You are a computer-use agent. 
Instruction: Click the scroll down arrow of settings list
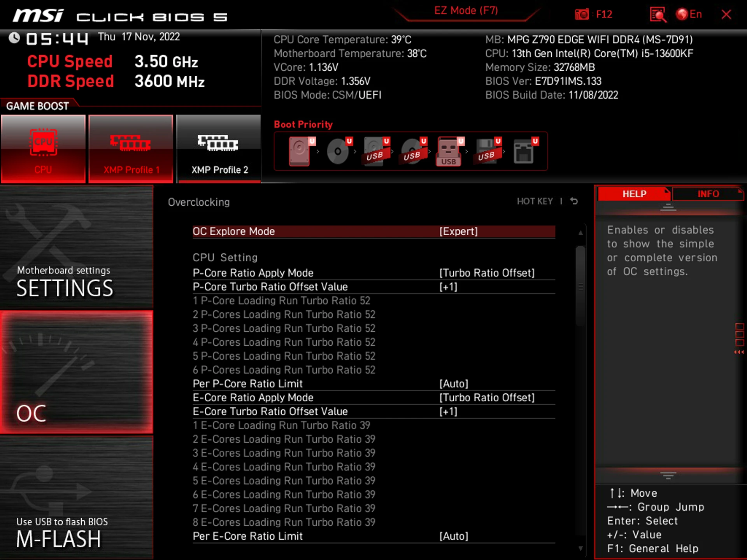click(580, 548)
